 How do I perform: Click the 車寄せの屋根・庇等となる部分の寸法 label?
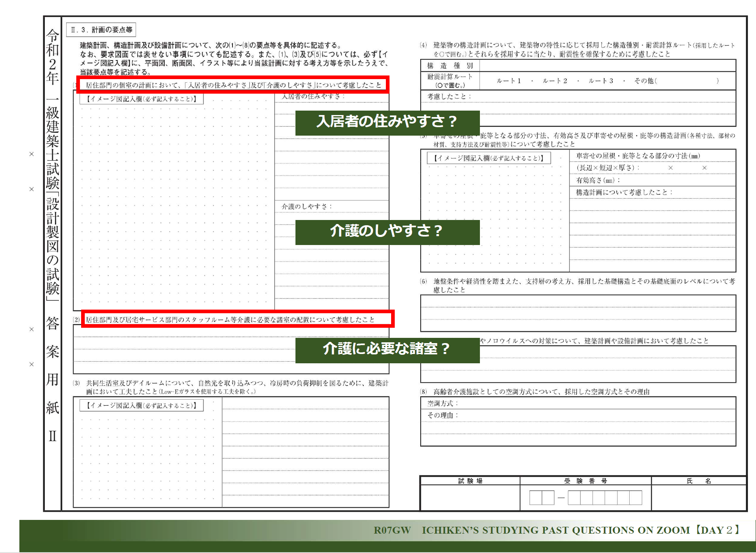pos(638,156)
